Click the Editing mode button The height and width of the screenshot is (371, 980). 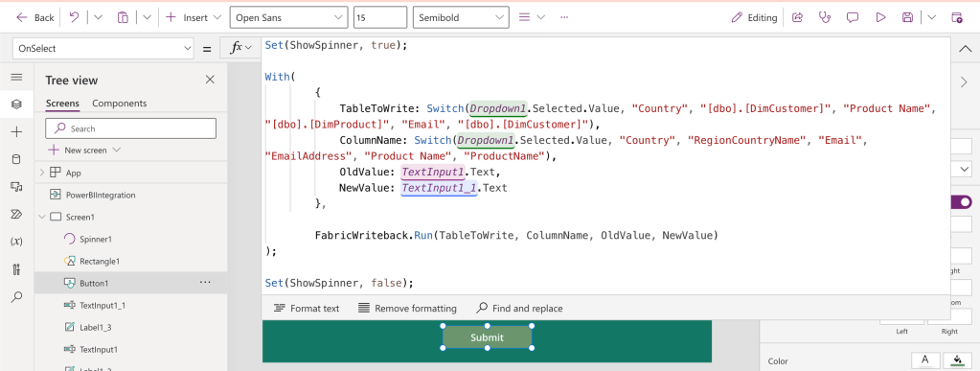coord(754,17)
